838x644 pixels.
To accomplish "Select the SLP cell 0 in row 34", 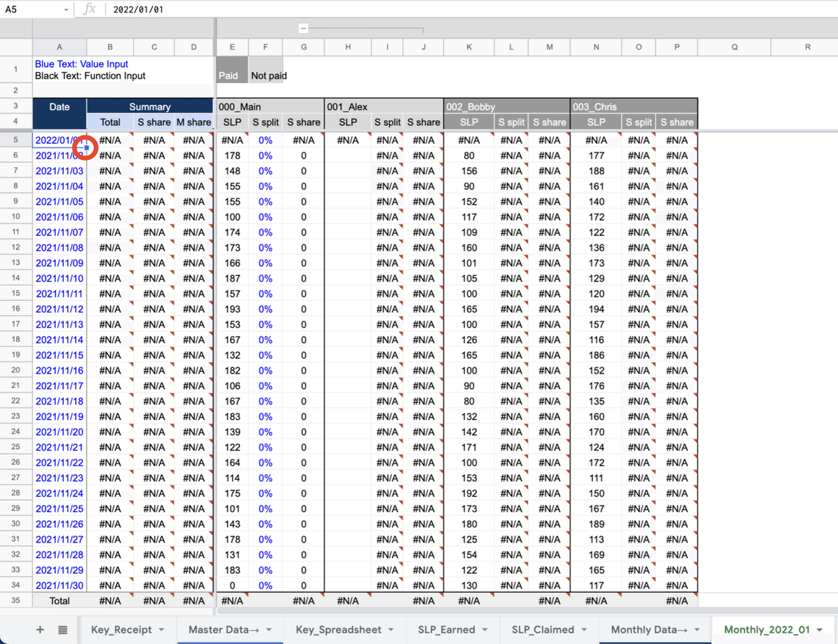I will point(233,585).
